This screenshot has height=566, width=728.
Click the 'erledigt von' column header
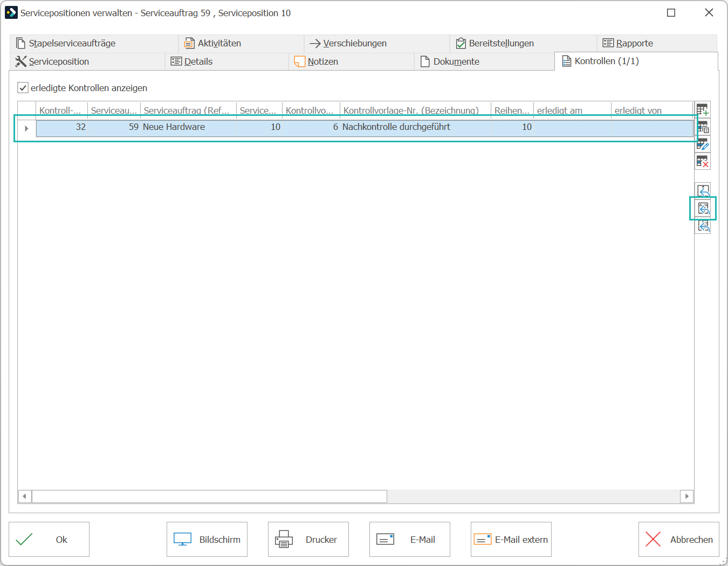point(652,111)
